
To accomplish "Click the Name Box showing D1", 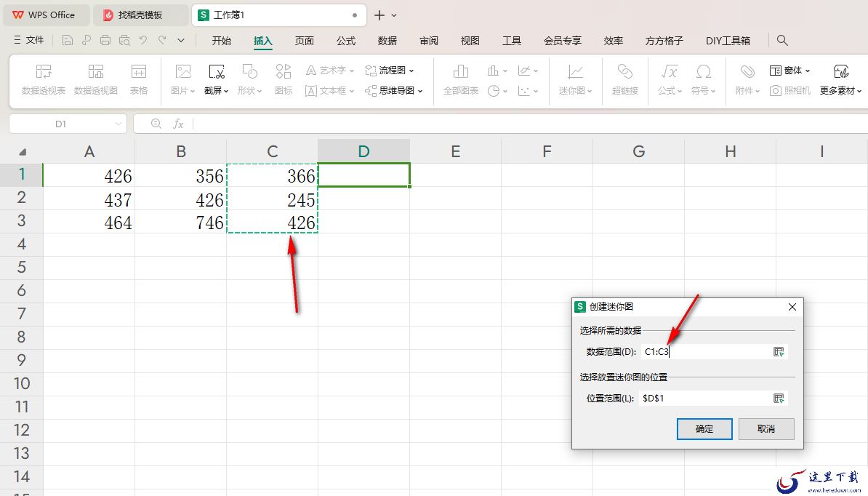I will 68,124.
